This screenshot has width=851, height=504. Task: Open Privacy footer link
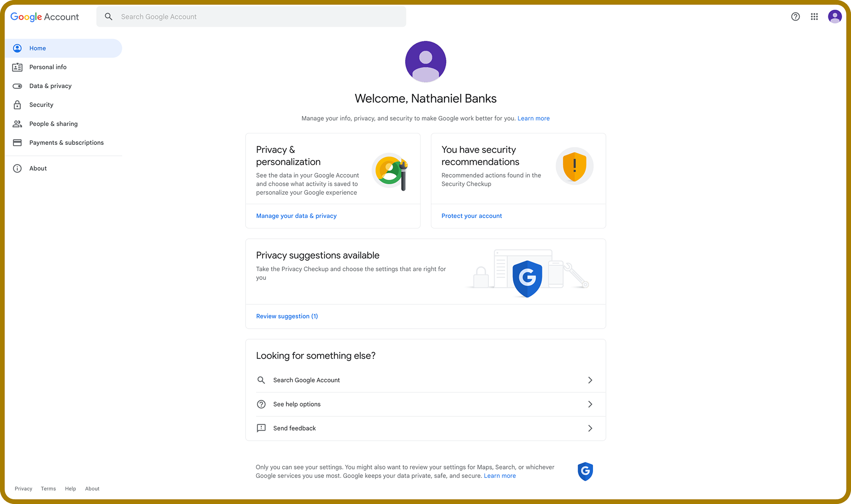(23, 489)
